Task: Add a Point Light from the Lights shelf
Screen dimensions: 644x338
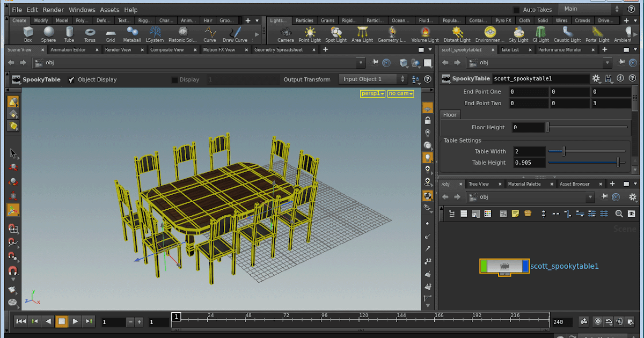Action: click(310, 34)
